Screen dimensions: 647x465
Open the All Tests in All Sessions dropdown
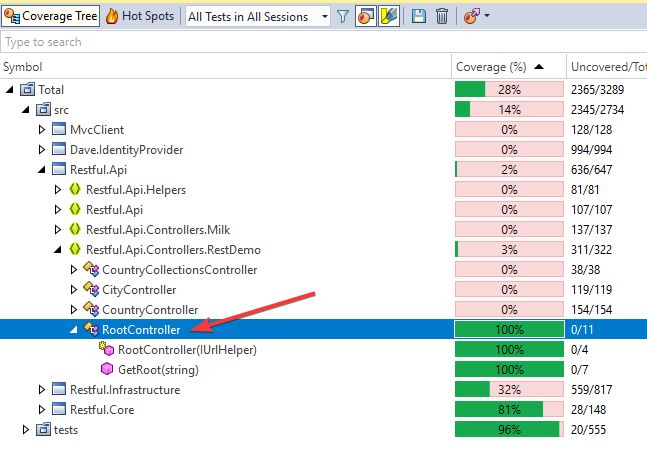pos(257,17)
